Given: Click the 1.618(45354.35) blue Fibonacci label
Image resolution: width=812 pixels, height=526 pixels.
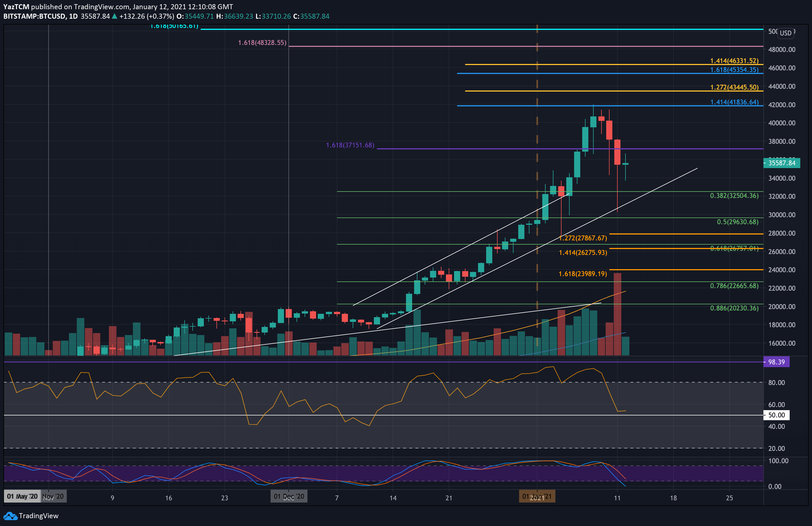Looking at the screenshot, I should tap(734, 70).
